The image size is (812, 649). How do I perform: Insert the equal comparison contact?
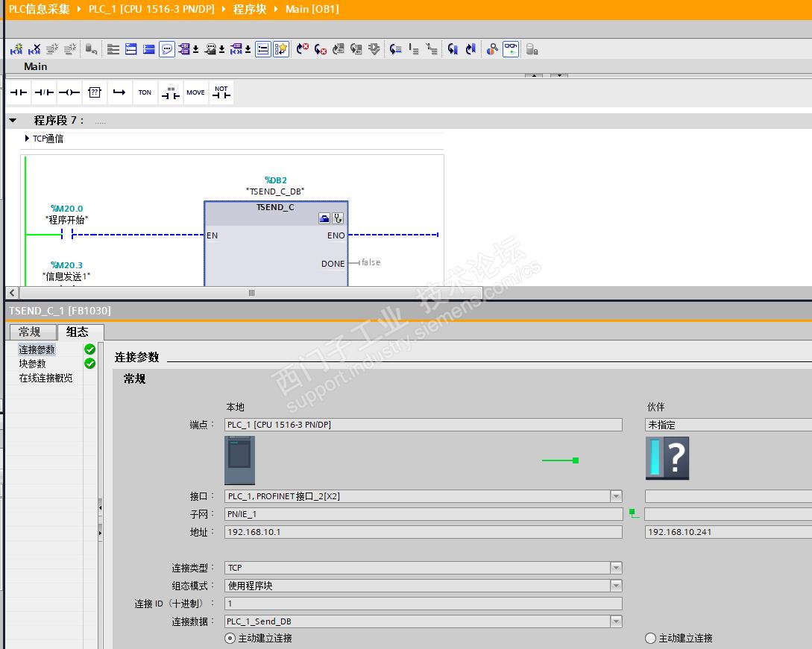point(170,92)
